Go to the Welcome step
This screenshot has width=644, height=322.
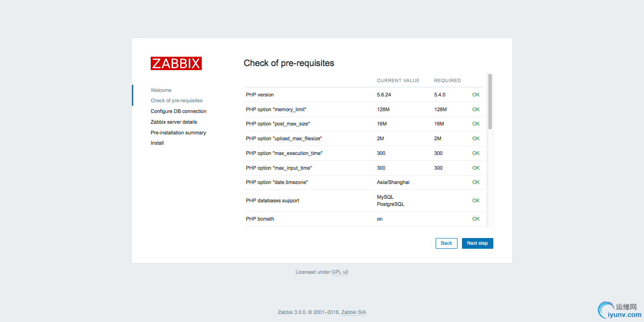tap(161, 90)
